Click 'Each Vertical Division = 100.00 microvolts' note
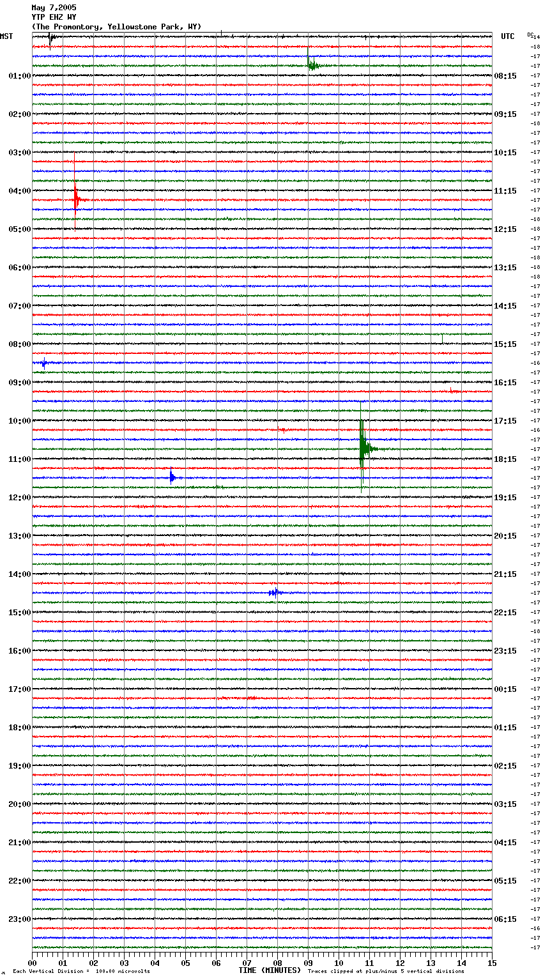 81,972
